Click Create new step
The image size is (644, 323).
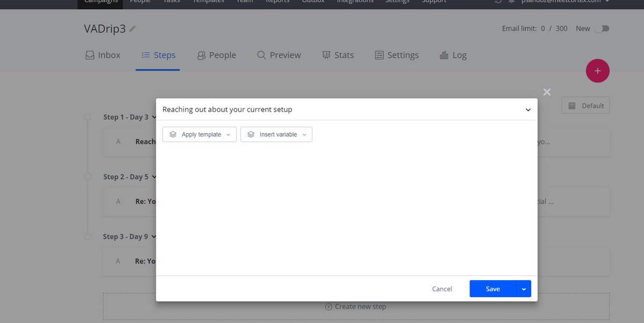tap(356, 306)
